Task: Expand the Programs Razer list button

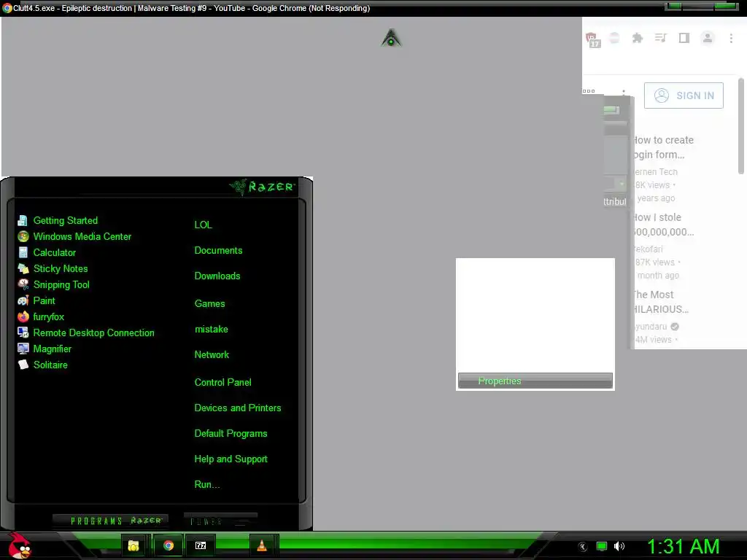Action: coord(111,521)
